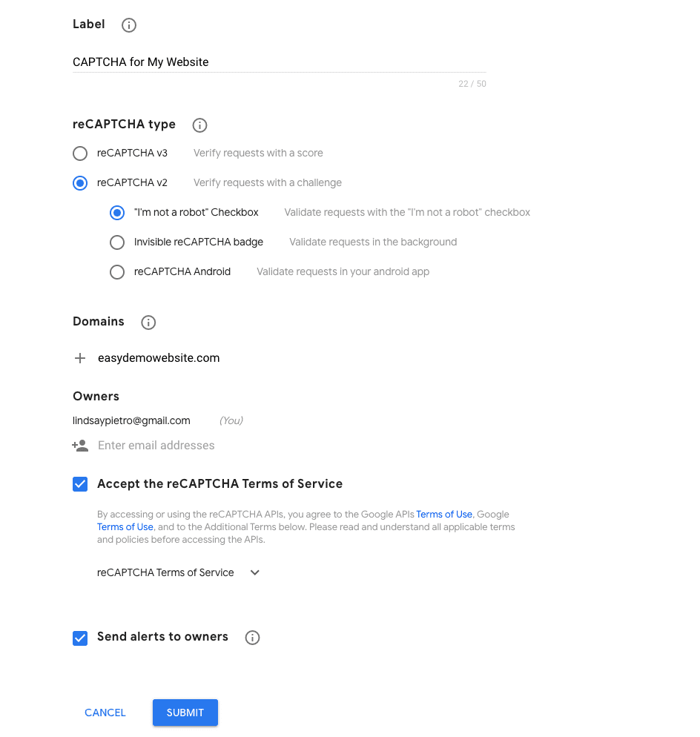Click the plus icon to add a domain
Viewport: 700px width, 737px height.
80,358
